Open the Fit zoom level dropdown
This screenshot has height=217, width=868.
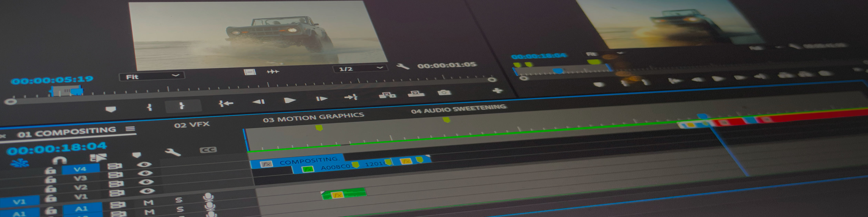click(152, 76)
